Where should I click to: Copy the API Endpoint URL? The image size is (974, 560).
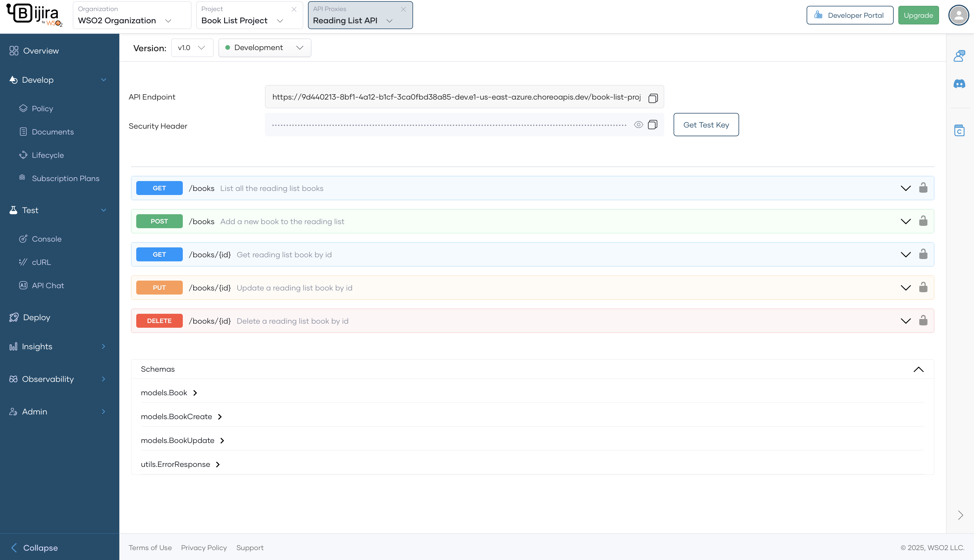[653, 98]
